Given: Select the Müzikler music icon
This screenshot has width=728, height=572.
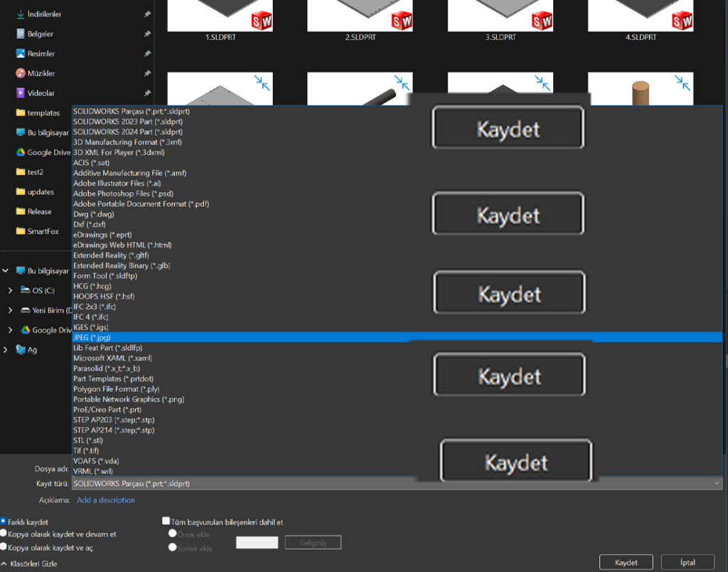Looking at the screenshot, I should click(x=20, y=73).
